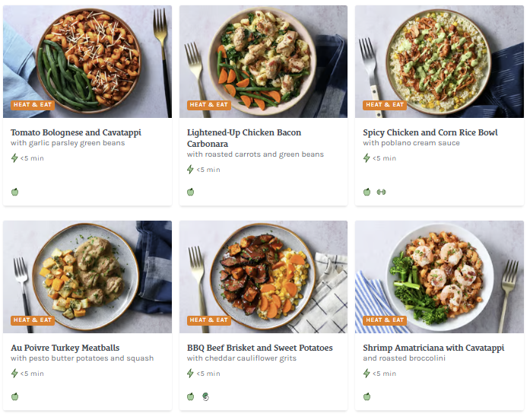Viewport: 530px width, 420px height.
Task: Click Heat & Eat badge on Chicken Carbonara photo
Action: point(209,105)
